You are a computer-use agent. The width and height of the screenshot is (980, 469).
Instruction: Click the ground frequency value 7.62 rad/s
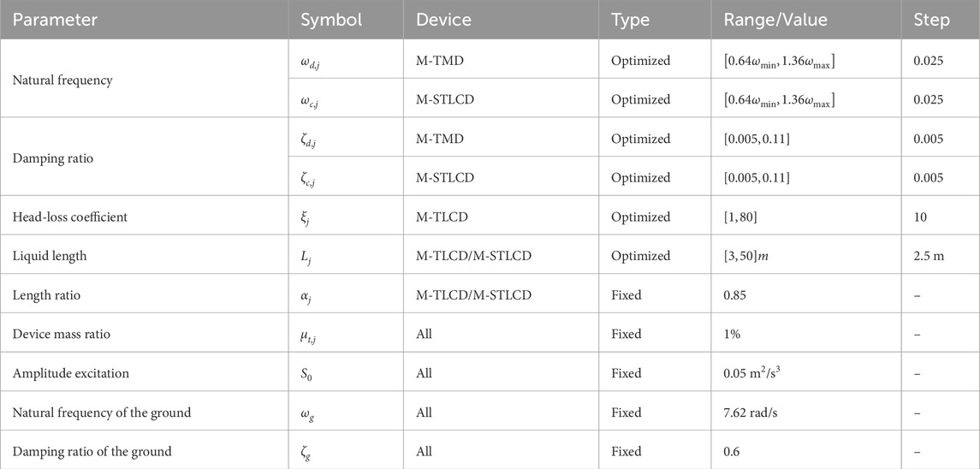point(752,413)
